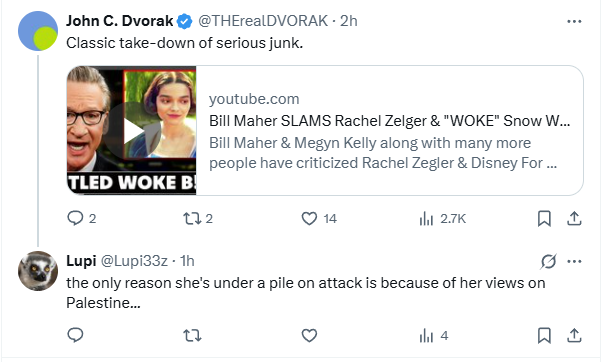Open more options menu on Lupi's reply
Image resolution: width=602 pixels, height=362 pixels.
(574, 261)
